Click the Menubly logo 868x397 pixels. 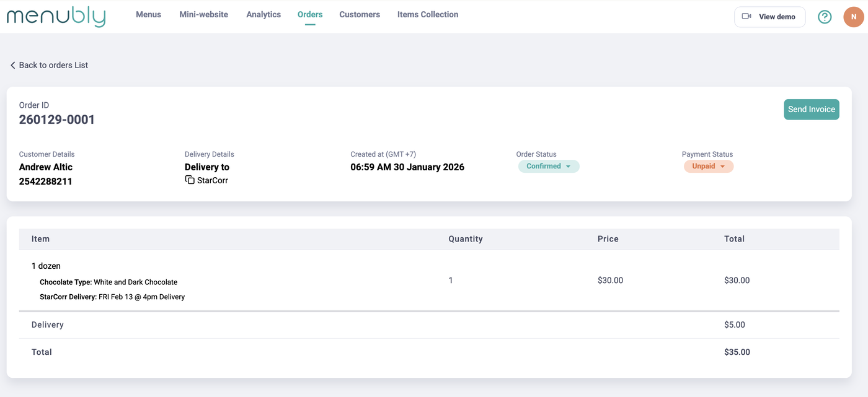(56, 16)
